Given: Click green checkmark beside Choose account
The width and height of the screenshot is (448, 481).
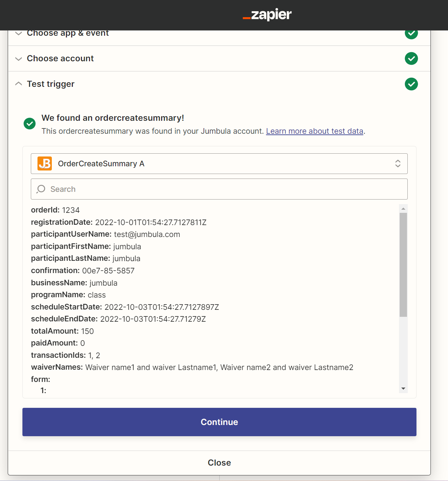Looking at the screenshot, I should coord(411,58).
